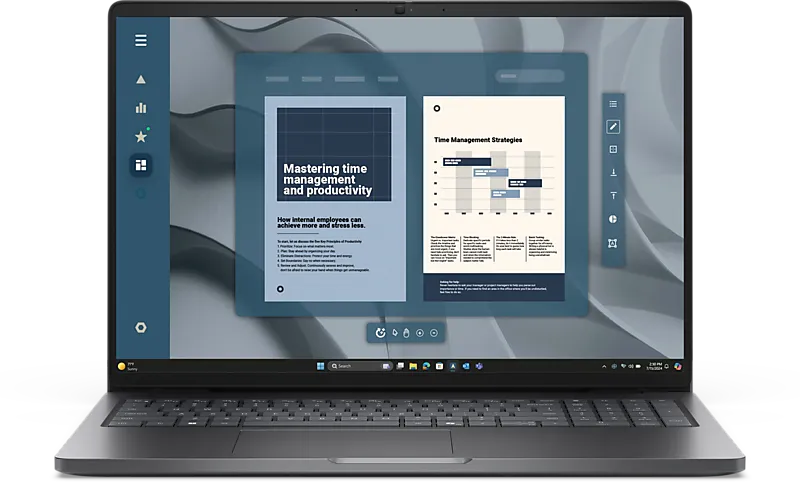Select the pencil edit tool
This screenshot has width=800, height=482.
613,126
